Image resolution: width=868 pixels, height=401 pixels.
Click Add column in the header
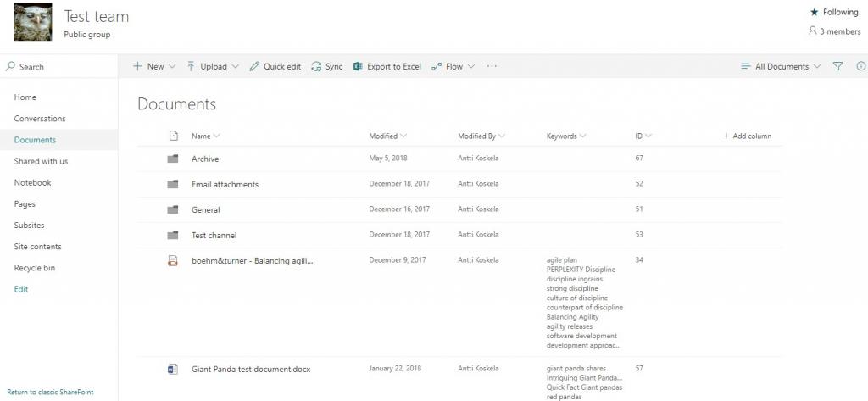click(747, 136)
